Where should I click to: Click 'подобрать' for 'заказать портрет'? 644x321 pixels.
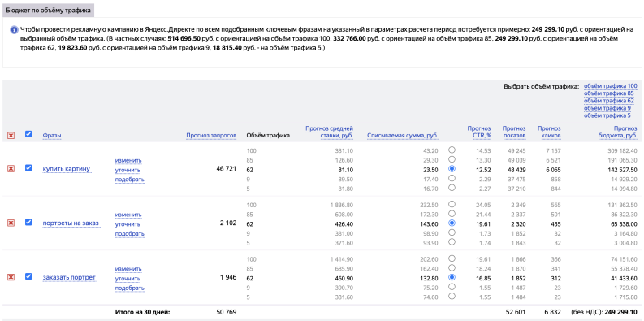pyautogui.click(x=130, y=288)
